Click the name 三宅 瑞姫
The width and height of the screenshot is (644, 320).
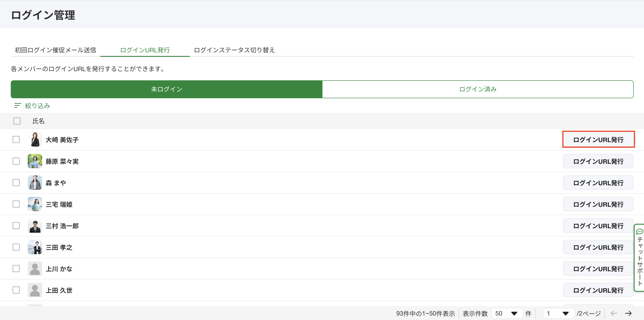[59, 205]
